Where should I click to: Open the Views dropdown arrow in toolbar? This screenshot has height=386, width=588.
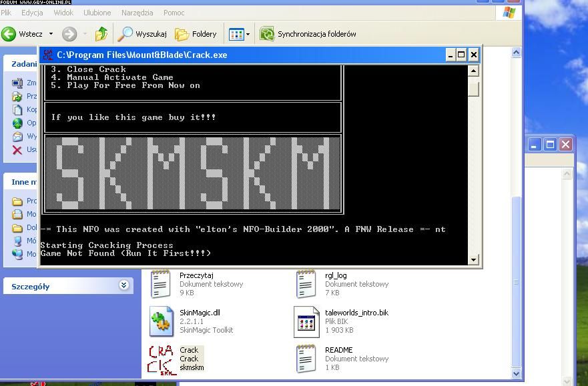tap(248, 34)
